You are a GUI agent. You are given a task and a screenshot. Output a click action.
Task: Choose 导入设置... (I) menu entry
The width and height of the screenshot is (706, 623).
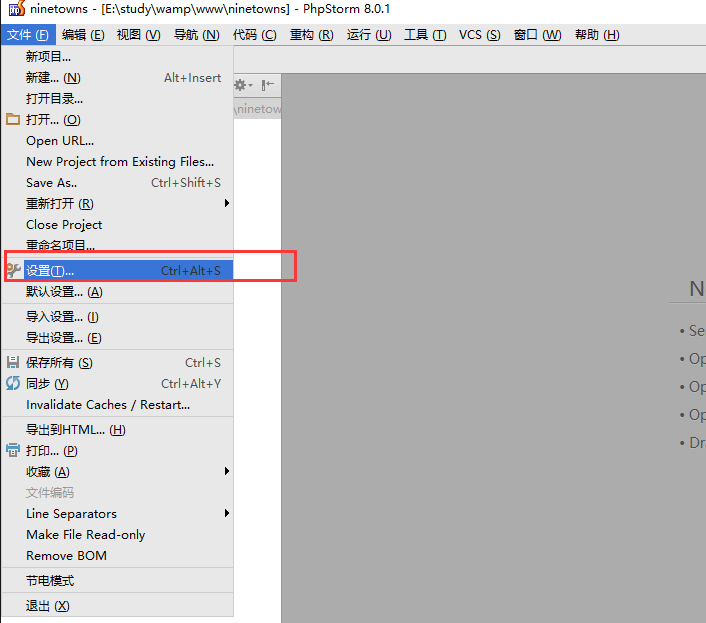[118, 316]
